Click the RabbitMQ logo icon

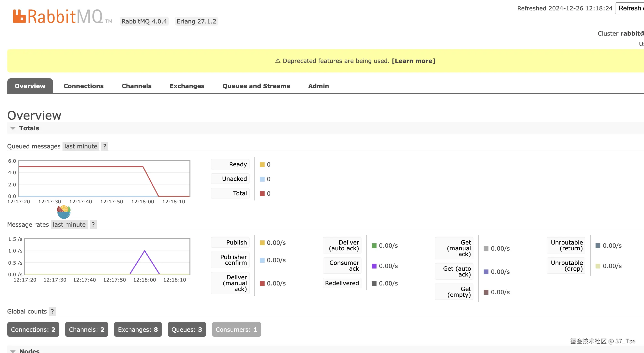(19, 16)
